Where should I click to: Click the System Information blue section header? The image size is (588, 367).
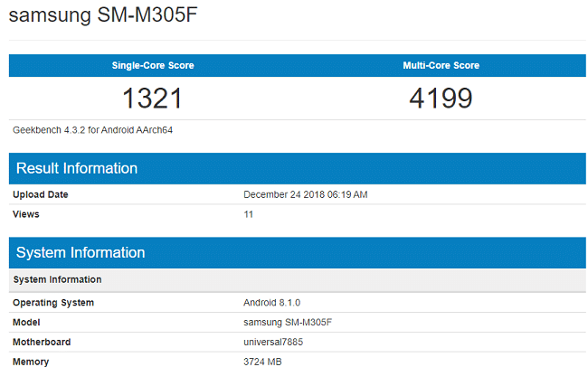coord(298,253)
